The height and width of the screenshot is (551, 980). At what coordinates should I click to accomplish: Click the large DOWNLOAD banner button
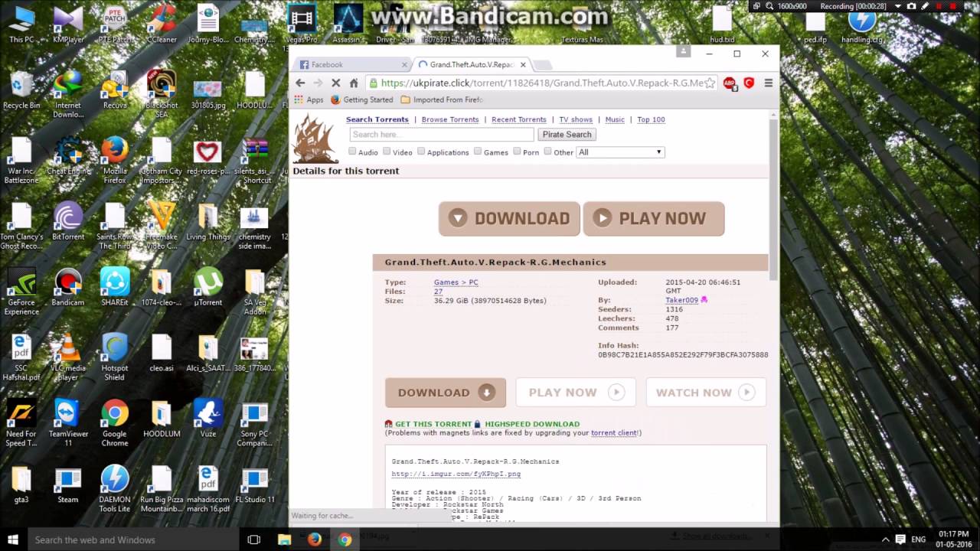tap(510, 218)
